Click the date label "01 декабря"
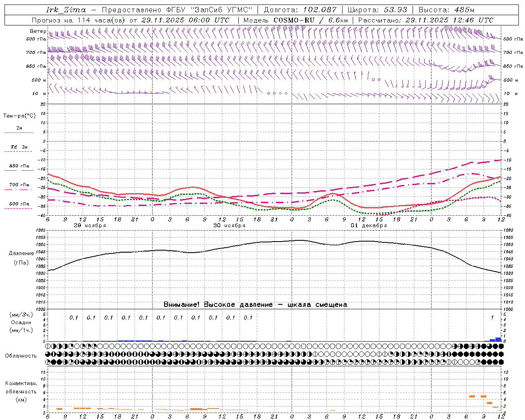Image resolution: width=525 pixels, height=420 pixels. [x=369, y=225]
